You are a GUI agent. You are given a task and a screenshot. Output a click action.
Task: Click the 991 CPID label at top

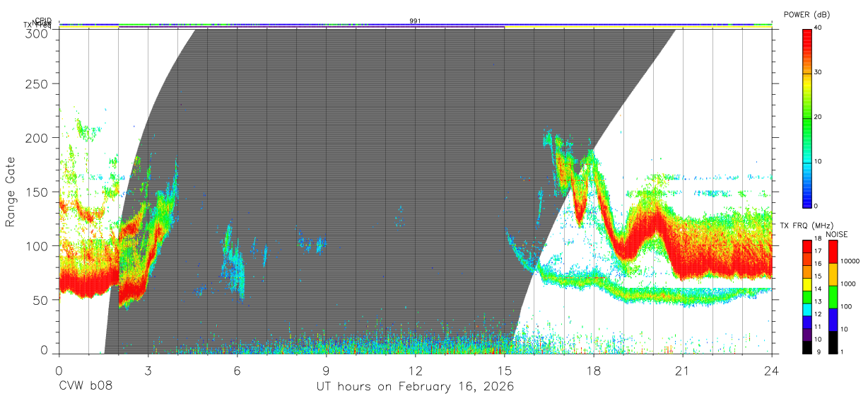(x=415, y=21)
